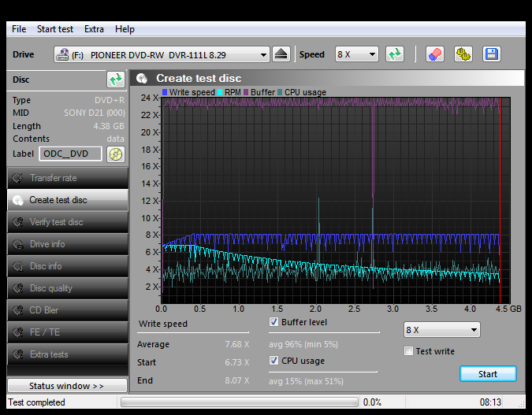Click the Verify test disc icon
The height and width of the screenshot is (415, 532).
(x=17, y=222)
